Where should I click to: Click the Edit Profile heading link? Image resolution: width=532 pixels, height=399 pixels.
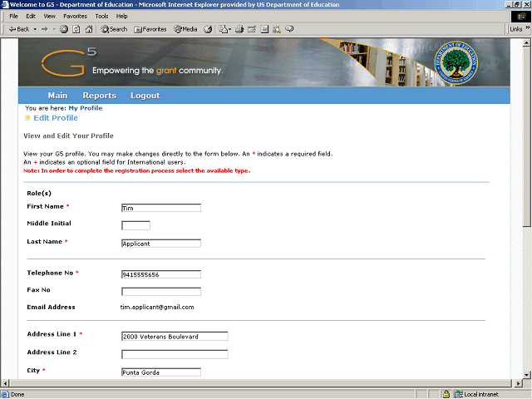coord(56,118)
